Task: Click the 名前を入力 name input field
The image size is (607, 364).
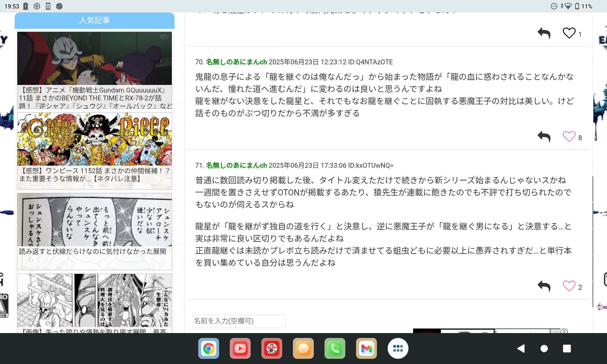Action: [x=239, y=321]
